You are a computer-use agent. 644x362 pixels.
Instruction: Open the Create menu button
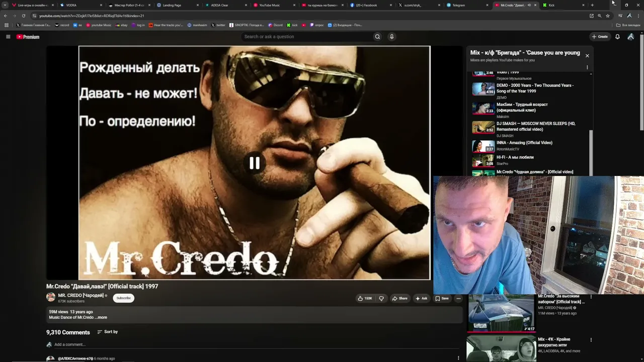pos(600,37)
